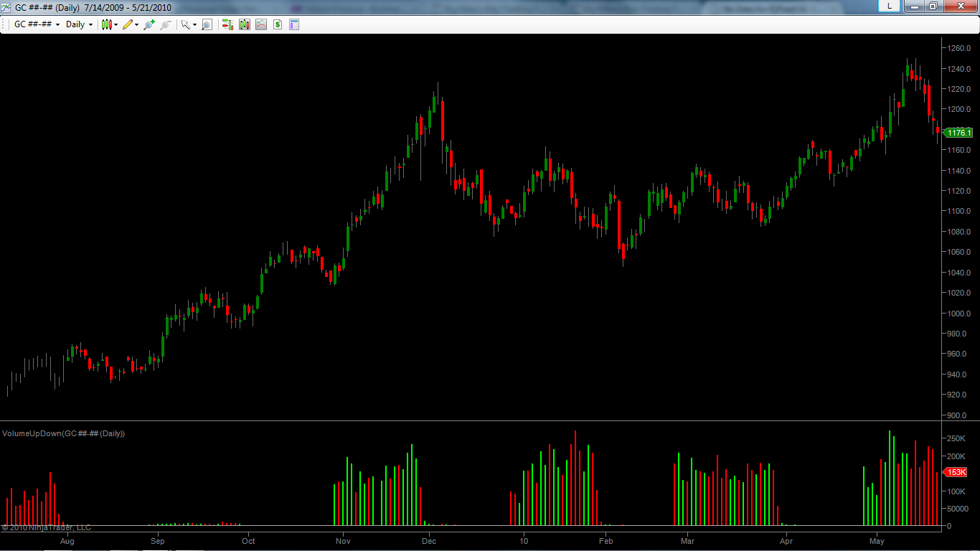Click the Zoom In magnifier icon
Image resolution: width=980 pixels, height=551 pixels.
149,24
